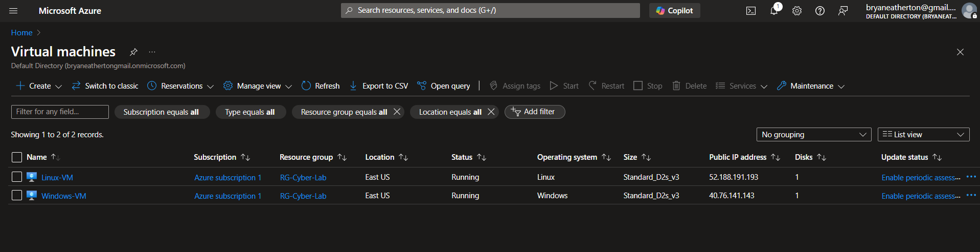Viewport: 980px width, 252px height.
Task: Click the Delete command
Action: 690,86
